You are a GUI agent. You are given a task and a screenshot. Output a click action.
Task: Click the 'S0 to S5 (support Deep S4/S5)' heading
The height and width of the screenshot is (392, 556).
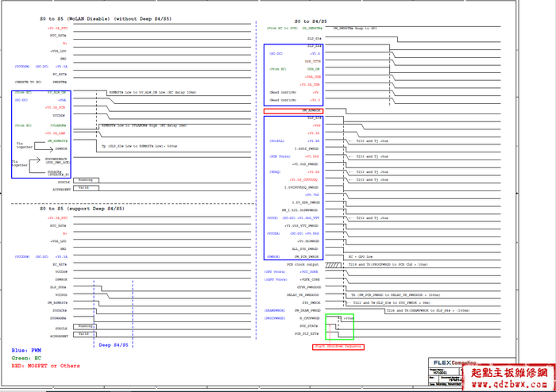pyautogui.click(x=82, y=209)
